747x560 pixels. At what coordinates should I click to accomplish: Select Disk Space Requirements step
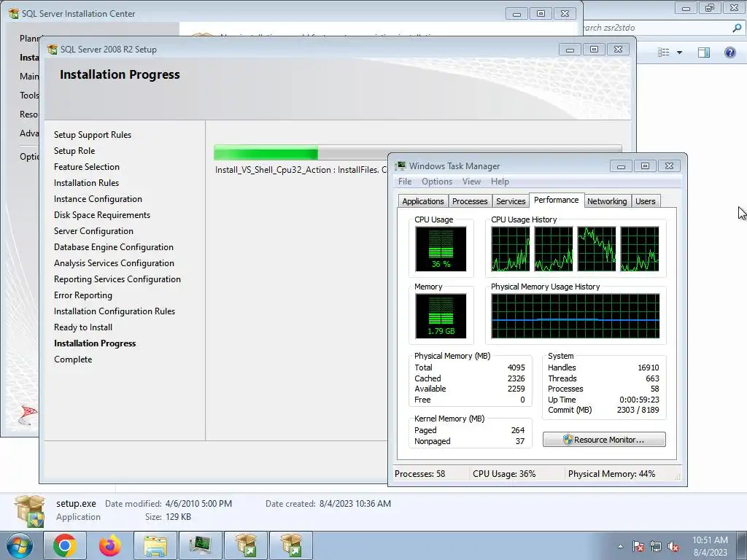pyautogui.click(x=102, y=215)
